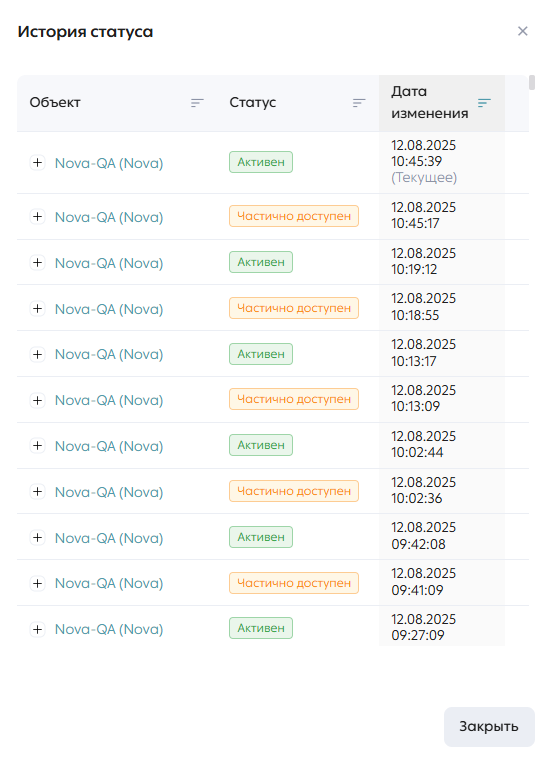Viewport: 554px width, 766px height.
Task: Close the История статуса dialog with X
Action: (x=523, y=31)
